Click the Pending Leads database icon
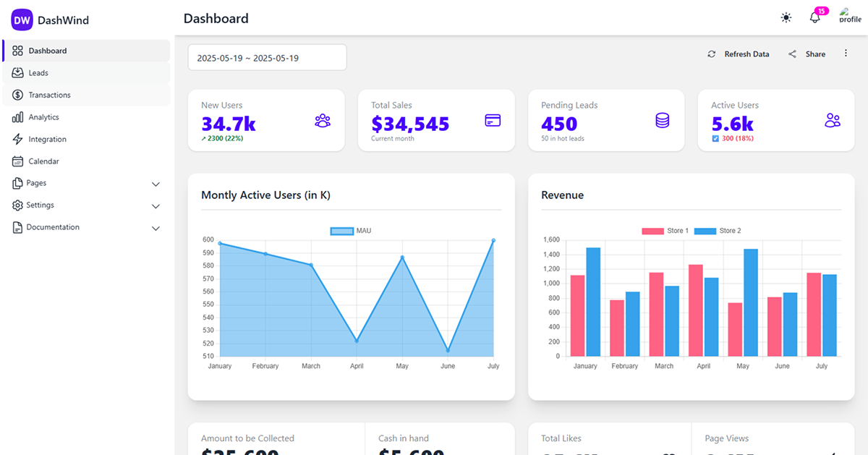The image size is (868, 455). coord(663,121)
